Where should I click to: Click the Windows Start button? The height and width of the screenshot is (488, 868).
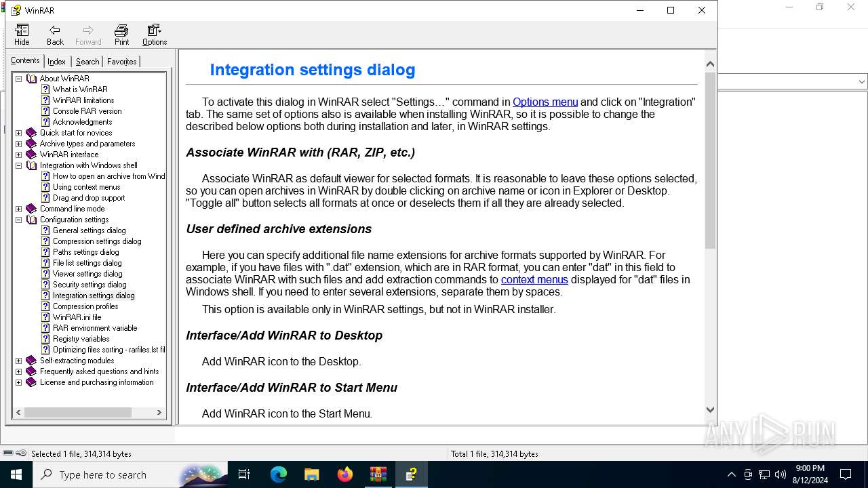[x=16, y=474]
